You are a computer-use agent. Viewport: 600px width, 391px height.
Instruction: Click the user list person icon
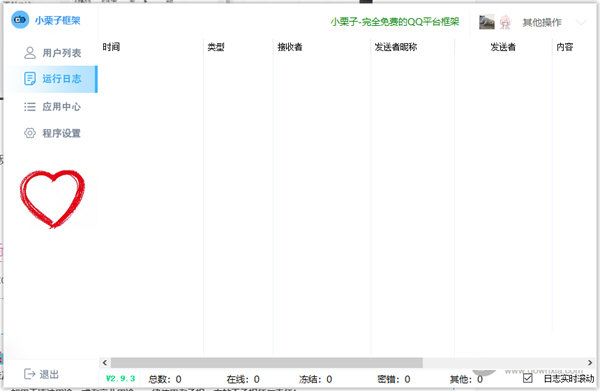coord(30,53)
